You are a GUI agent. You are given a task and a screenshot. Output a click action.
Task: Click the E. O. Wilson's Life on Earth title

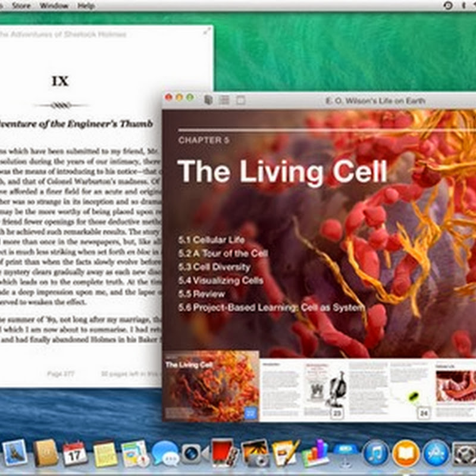click(375, 101)
